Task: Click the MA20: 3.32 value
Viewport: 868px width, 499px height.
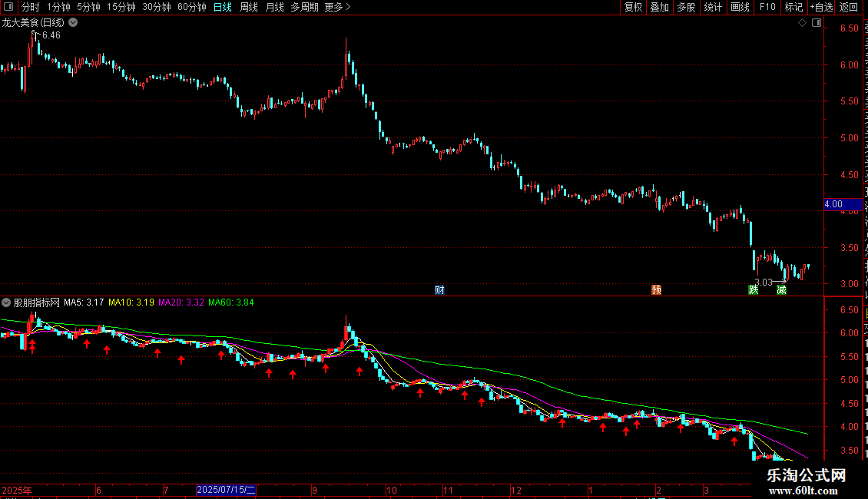Action: click(x=181, y=302)
